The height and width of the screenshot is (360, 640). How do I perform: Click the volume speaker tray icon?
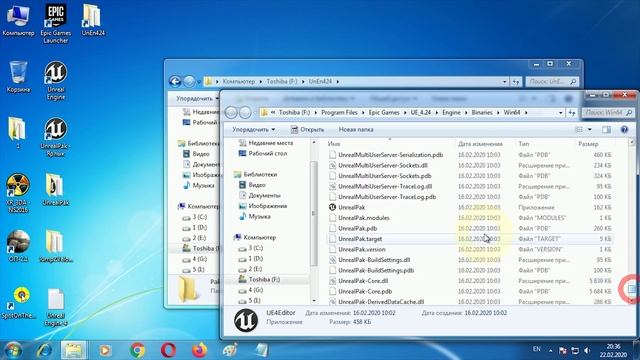pos(587,350)
